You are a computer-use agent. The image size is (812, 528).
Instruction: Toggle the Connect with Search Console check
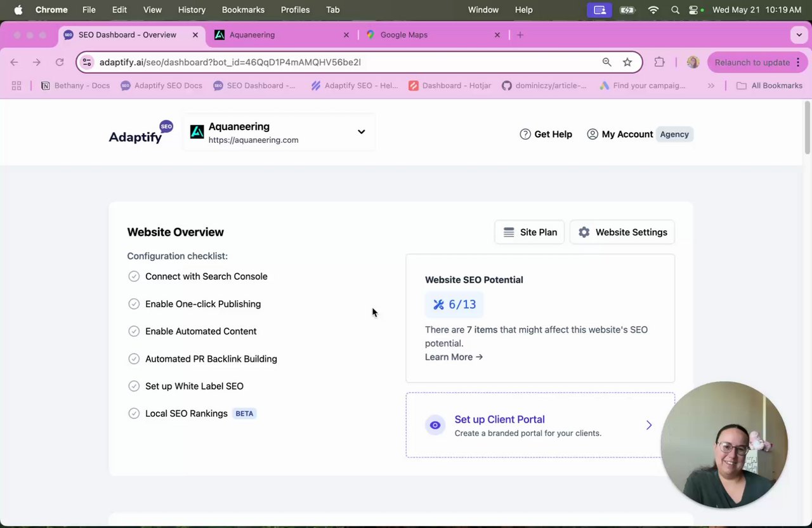[x=134, y=276]
